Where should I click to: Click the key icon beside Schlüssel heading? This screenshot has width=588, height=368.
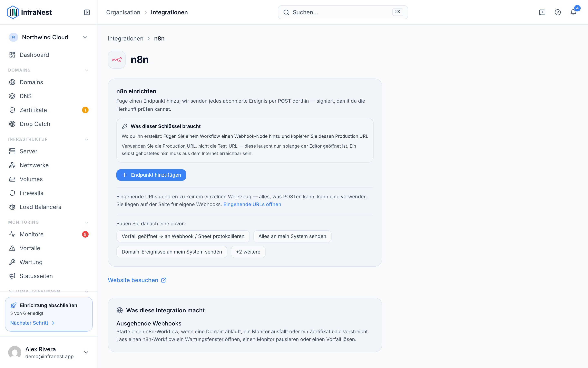(x=125, y=126)
